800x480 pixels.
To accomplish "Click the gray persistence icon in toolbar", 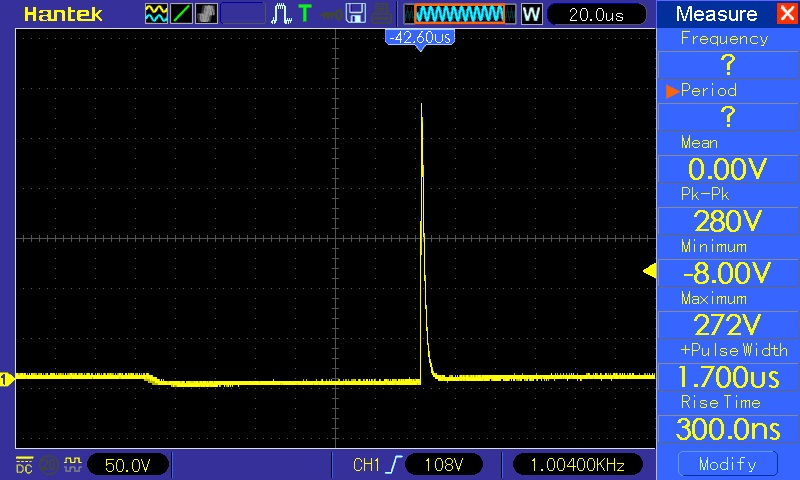I will tap(206, 14).
